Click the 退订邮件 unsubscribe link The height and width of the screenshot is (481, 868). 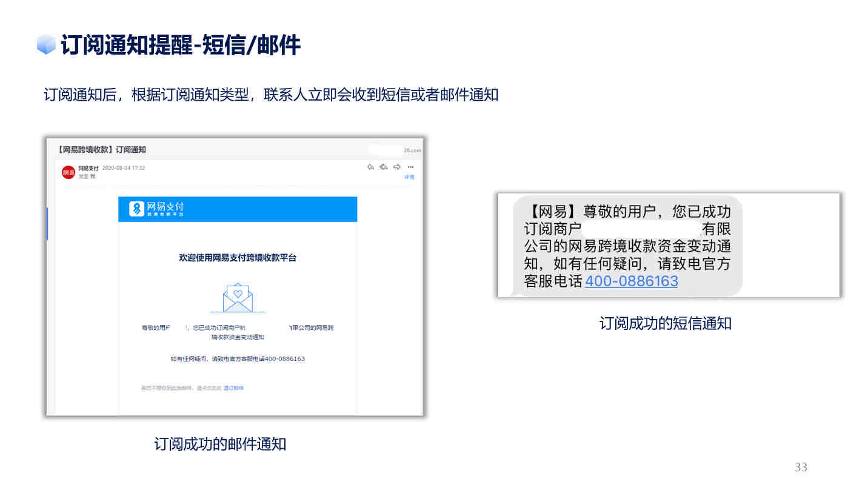(233, 388)
